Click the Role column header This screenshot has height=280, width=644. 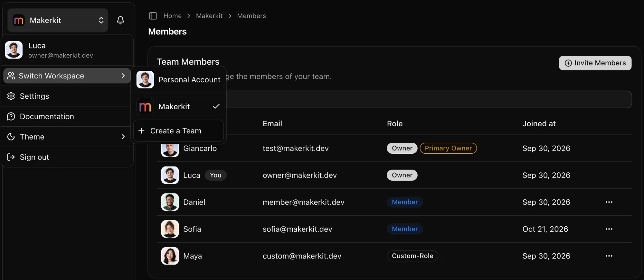tap(395, 124)
